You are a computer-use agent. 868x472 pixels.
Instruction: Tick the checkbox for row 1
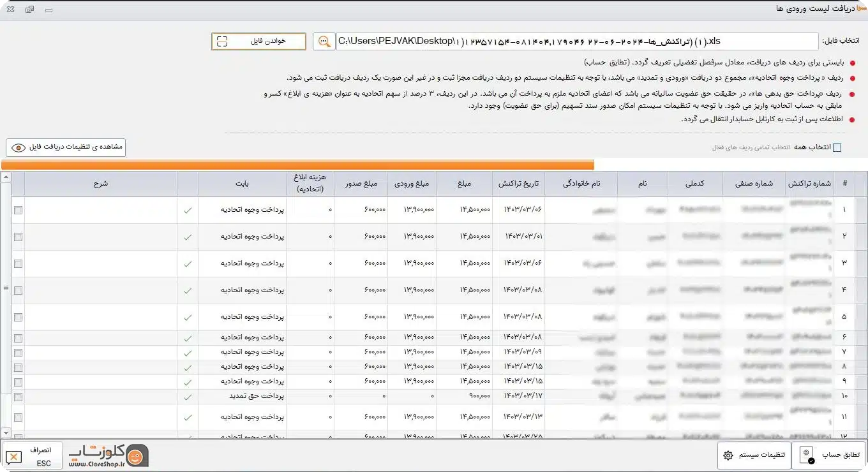pyautogui.click(x=18, y=210)
